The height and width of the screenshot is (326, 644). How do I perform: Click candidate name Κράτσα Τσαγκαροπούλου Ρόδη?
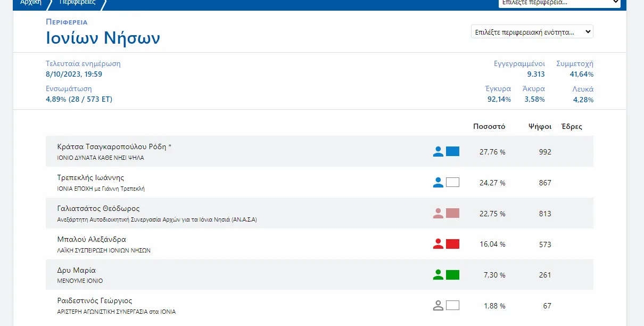(114, 146)
